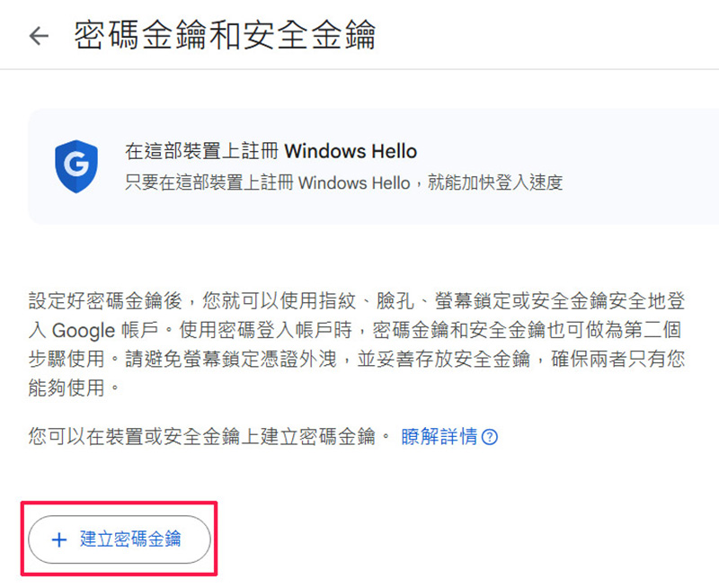Click the page title 密碼金鑰和安全金鑰

225,35
